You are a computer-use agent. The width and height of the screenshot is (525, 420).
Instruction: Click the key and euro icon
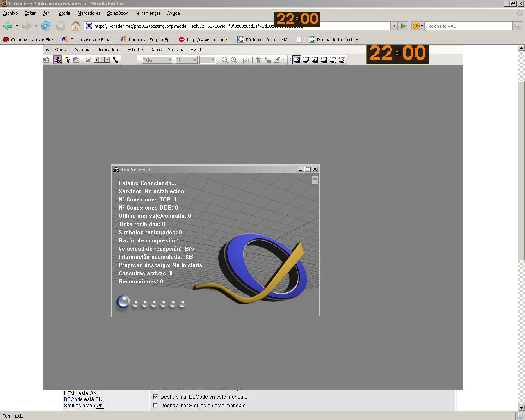coord(66,60)
